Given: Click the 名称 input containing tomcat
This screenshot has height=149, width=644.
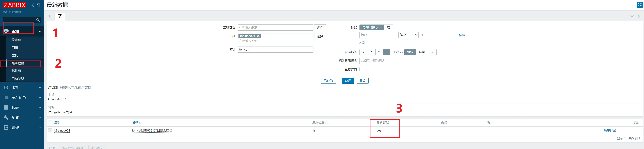Looking at the screenshot, I should pos(275,50).
